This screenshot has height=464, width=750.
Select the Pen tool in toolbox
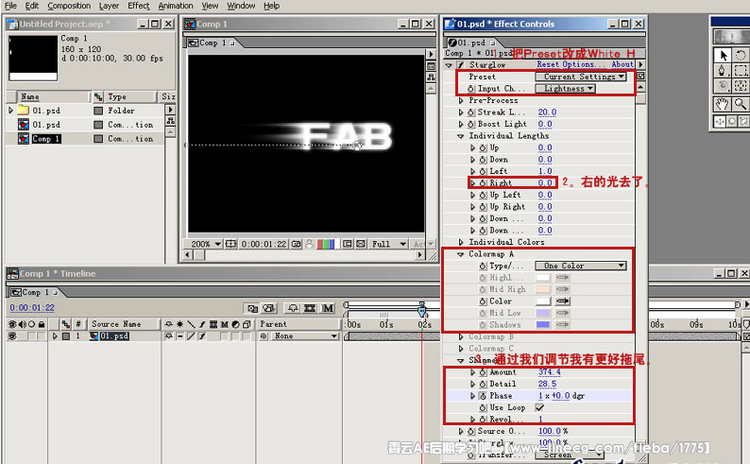click(x=723, y=71)
